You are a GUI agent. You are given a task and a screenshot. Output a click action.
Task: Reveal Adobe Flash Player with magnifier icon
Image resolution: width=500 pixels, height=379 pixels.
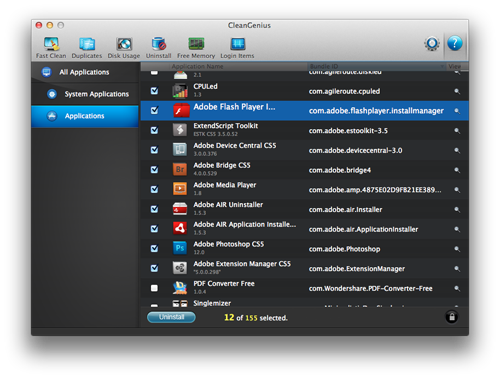coord(457,111)
